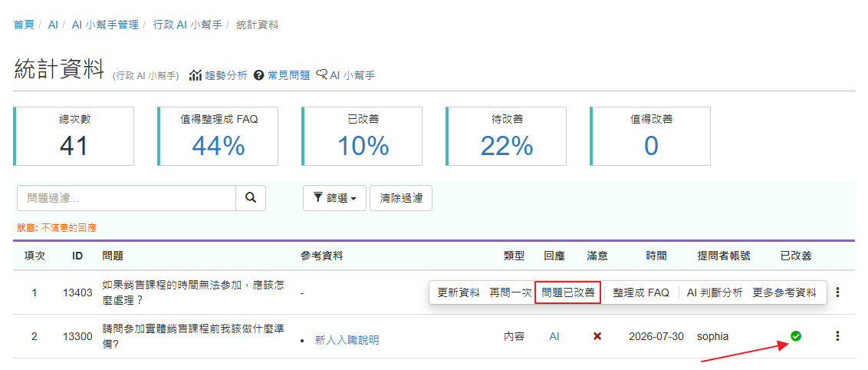Open the three-dot menu for row 13403
The width and height of the screenshot is (868, 370).
click(837, 292)
